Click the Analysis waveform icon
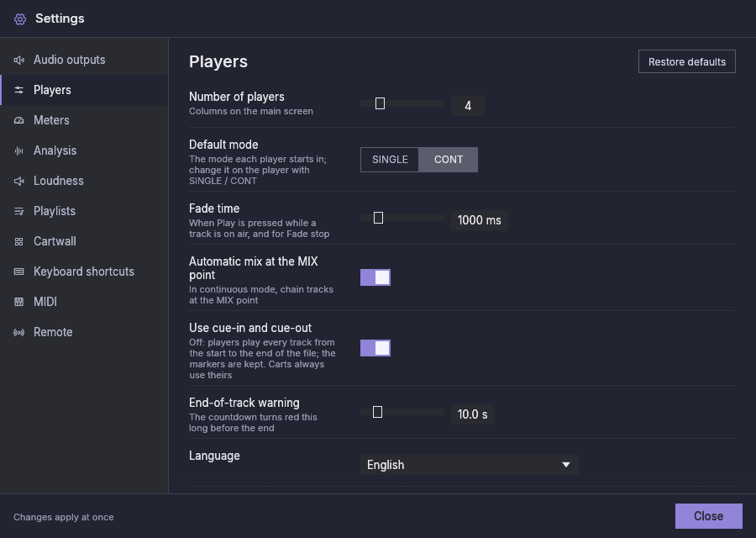 [18, 151]
